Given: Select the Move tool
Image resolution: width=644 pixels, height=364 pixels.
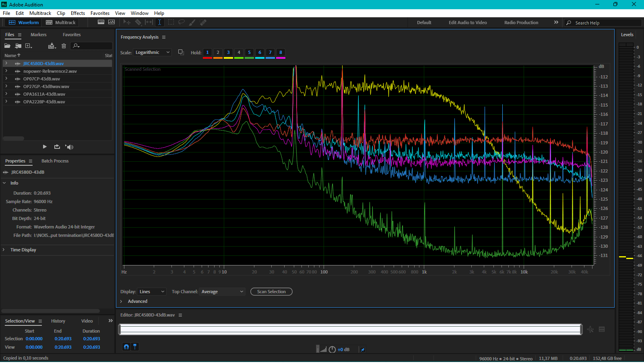Looking at the screenshot, I should click(127, 22).
